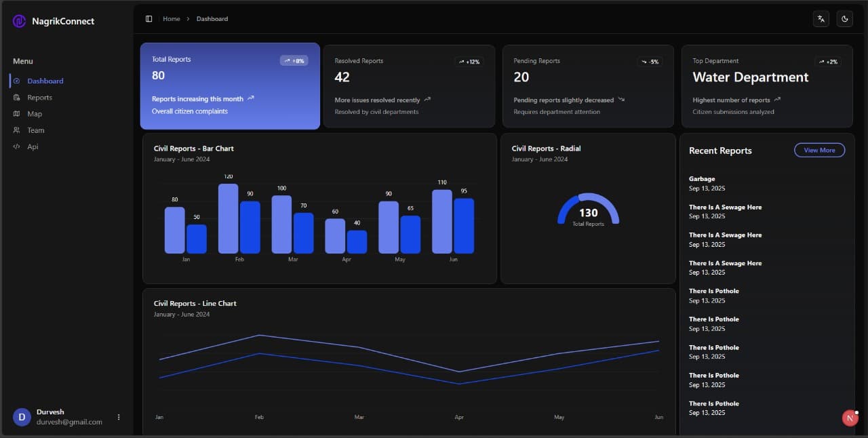Click the red N floating badge icon
Image resolution: width=868 pixels, height=438 pixels.
(850, 418)
